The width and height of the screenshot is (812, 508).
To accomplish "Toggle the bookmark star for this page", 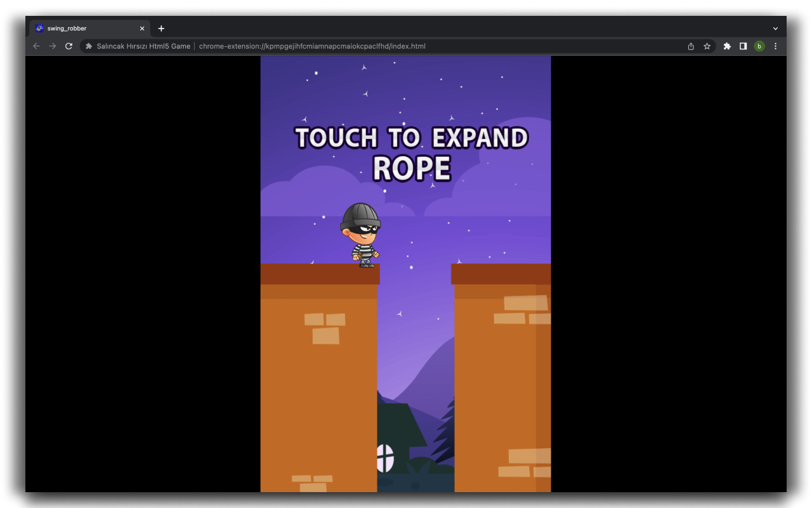I will (707, 46).
